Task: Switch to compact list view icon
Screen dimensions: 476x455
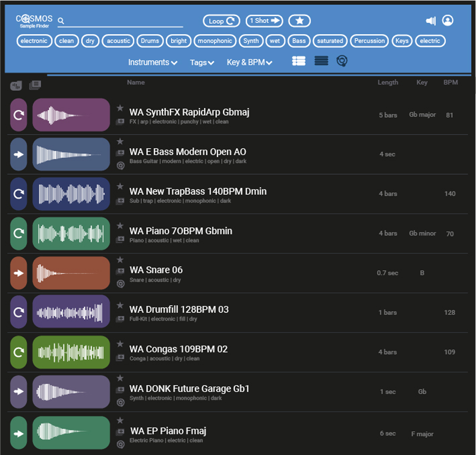Action: tap(321, 61)
